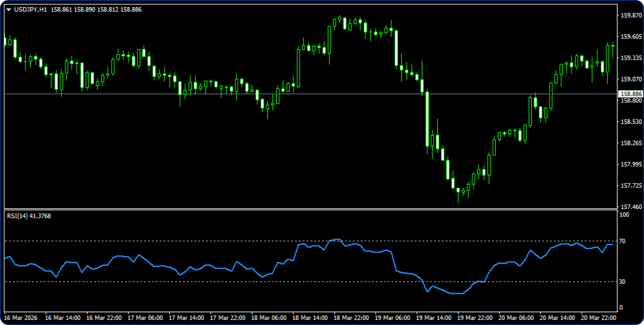Viewport: 644px width, 325px height.
Task: Select the RSI 30 level axis label
Action: [x=622, y=282]
